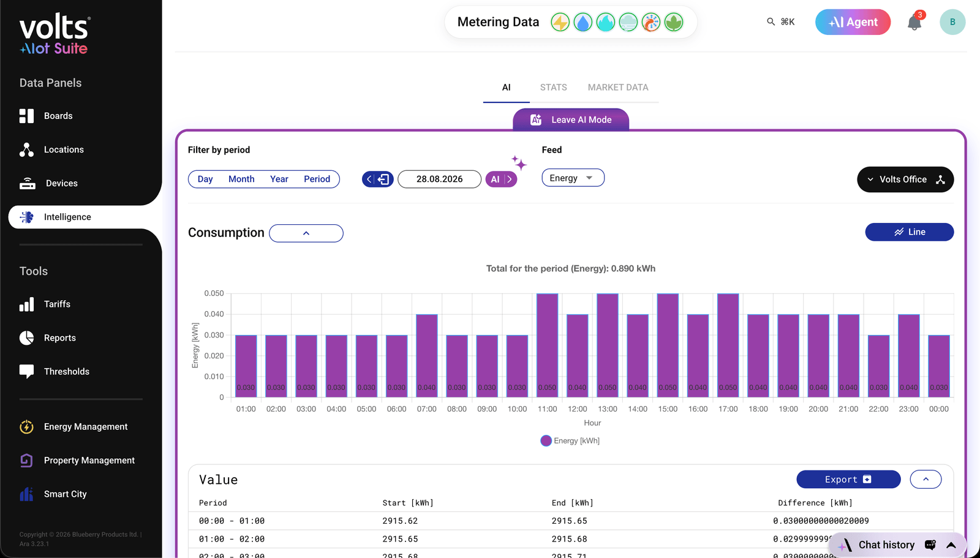This screenshot has width=980, height=558.
Task: Leave AI Mode
Action: [x=571, y=119]
